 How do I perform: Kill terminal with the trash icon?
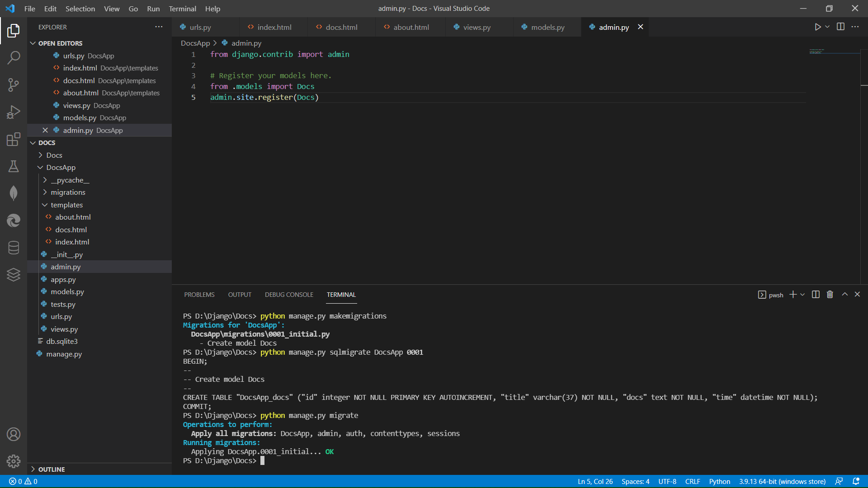(830, 295)
